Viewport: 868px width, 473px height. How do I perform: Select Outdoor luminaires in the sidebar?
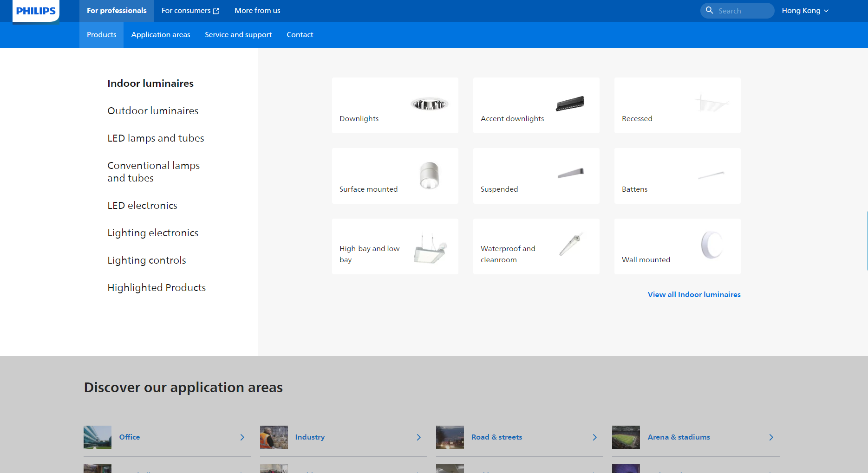tap(153, 111)
